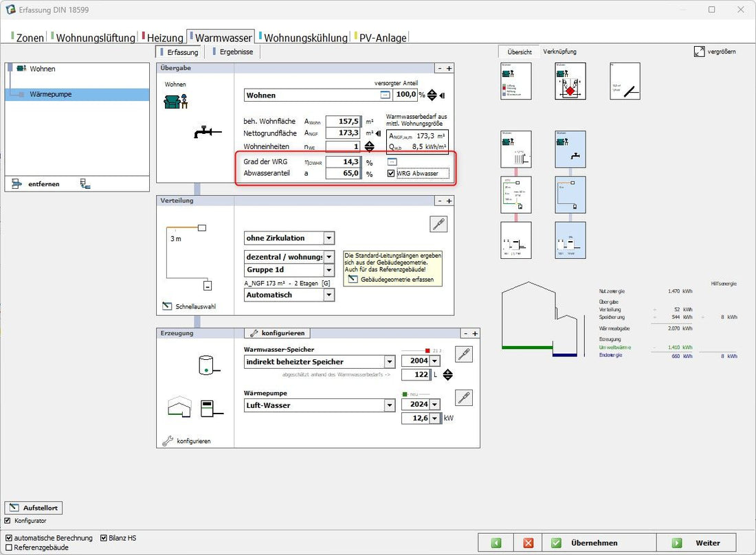Viewport: 756px width, 555px height.
Task: Click the screwdriver icon in the Verteilung panel
Action: pyautogui.click(x=438, y=223)
